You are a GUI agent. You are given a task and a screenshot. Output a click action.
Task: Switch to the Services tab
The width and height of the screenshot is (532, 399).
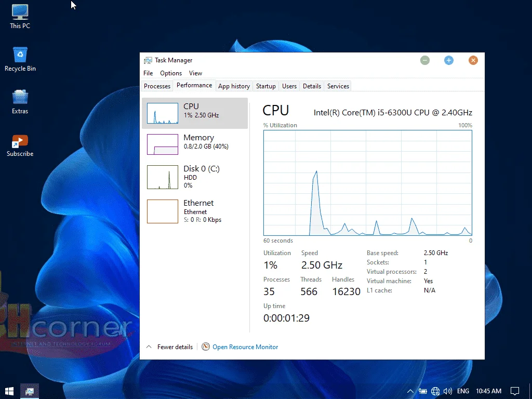pos(338,86)
